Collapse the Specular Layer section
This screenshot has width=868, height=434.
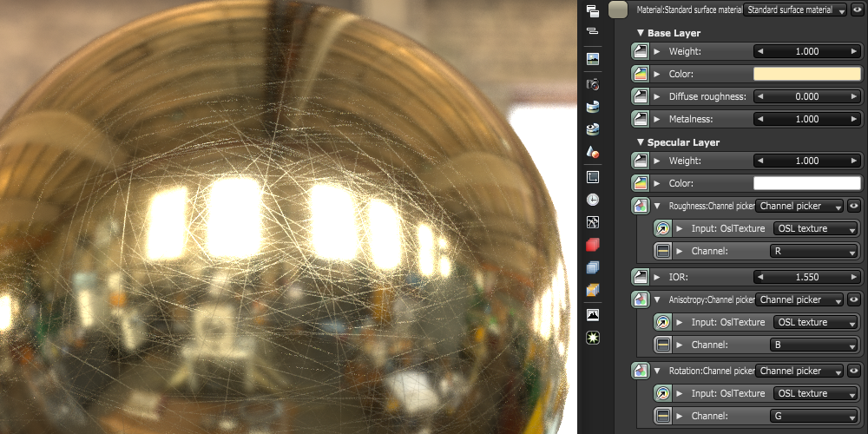[641, 142]
